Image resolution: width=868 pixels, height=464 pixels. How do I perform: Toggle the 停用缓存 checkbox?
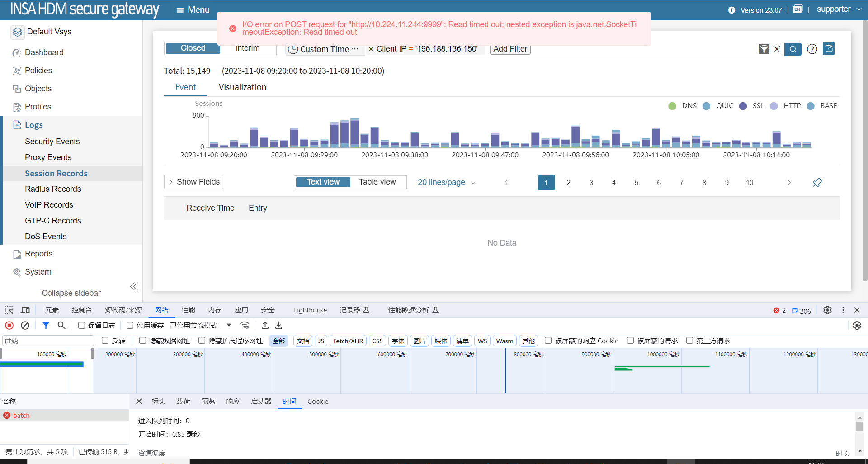pyautogui.click(x=130, y=326)
